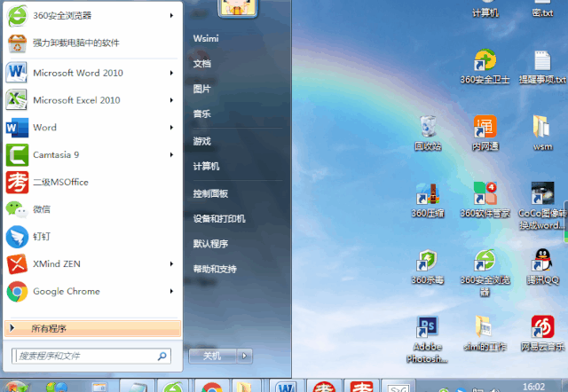Select the 360压缩 desktop shortcut

click(428, 200)
